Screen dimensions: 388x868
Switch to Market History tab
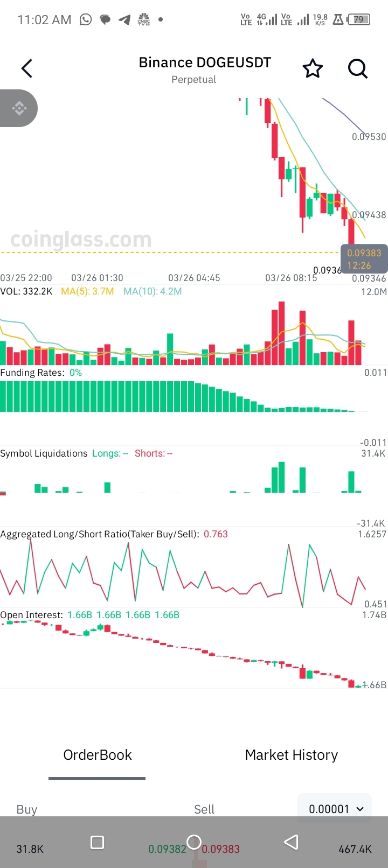[x=292, y=755]
